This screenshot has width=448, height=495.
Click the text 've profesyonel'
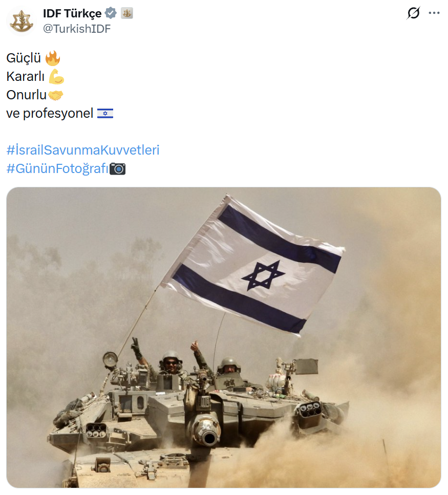pyautogui.click(x=50, y=113)
